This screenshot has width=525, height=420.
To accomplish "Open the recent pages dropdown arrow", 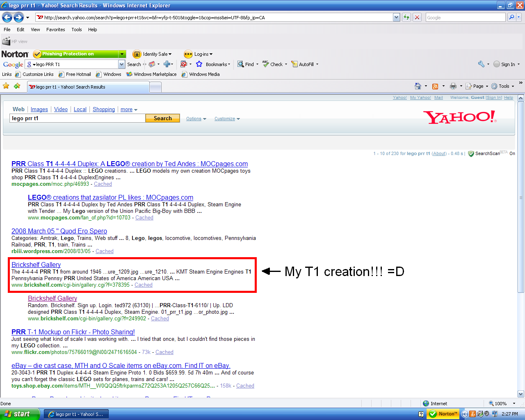I will [27, 18].
